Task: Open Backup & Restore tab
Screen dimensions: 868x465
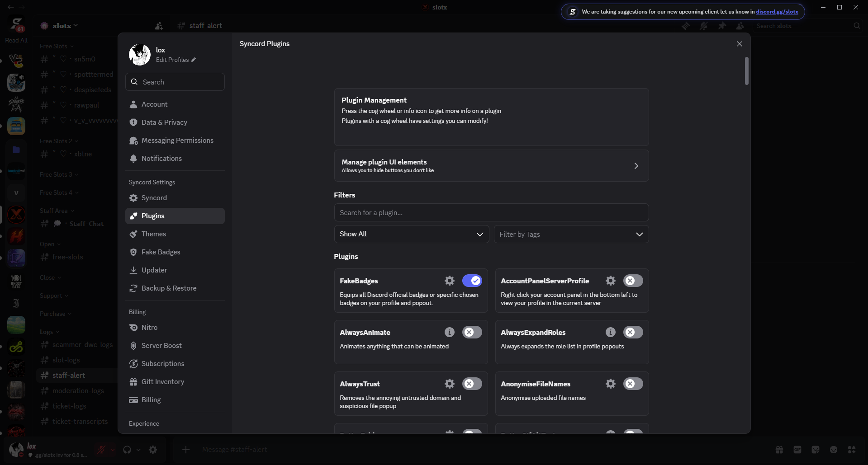Action: coord(175,288)
